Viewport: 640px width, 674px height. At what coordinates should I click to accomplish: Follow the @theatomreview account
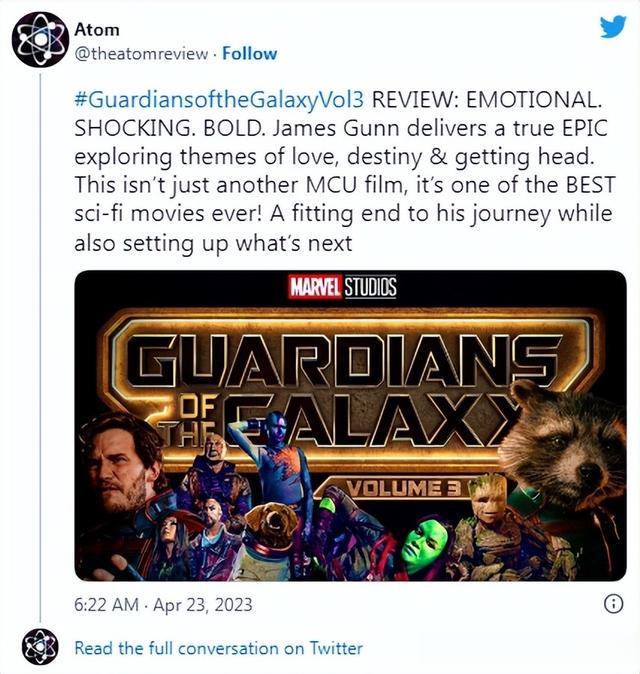pyautogui.click(x=249, y=54)
